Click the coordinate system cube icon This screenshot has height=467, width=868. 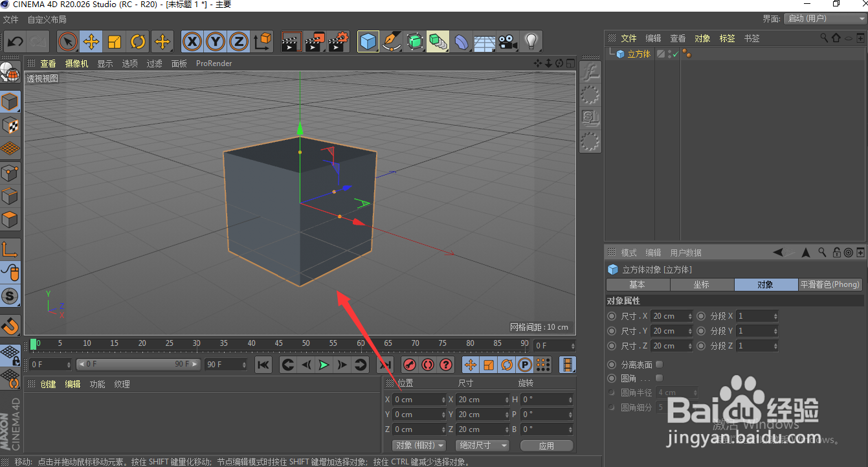pos(263,42)
